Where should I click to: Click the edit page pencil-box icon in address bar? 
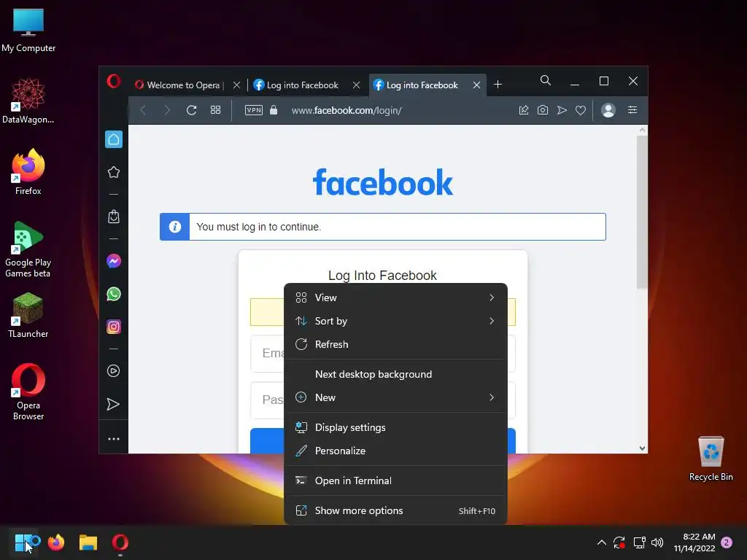[x=524, y=110]
